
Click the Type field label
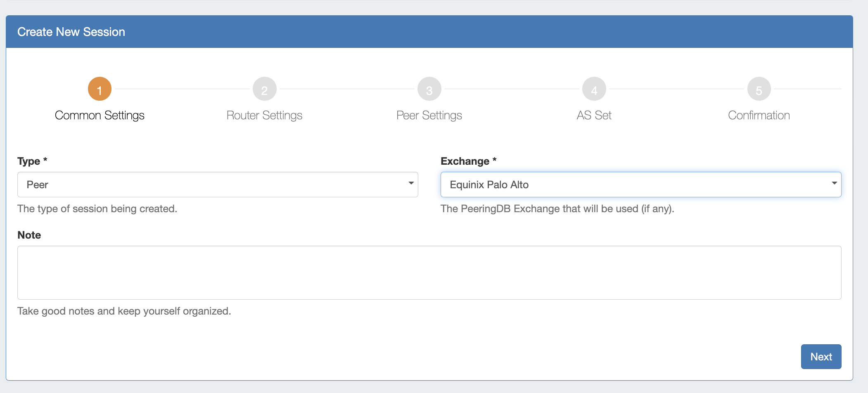coord(29,161)
